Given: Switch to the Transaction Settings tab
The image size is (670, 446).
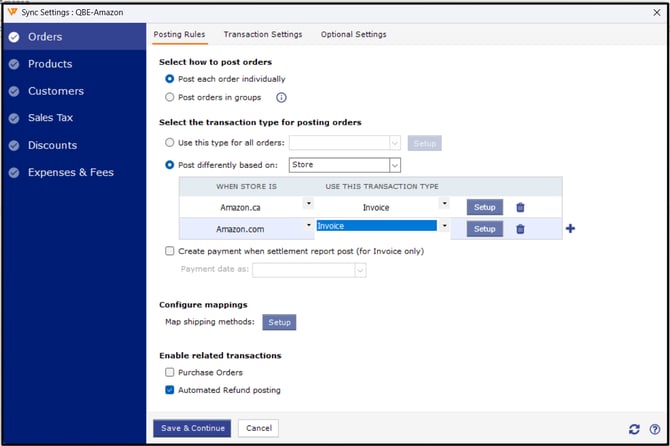Looking at the screenshot, I should point(262,35).
